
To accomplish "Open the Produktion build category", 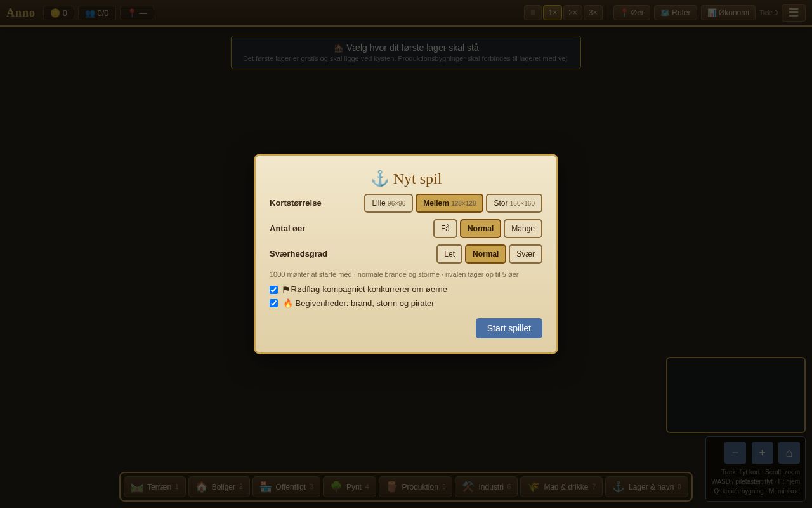I will coord(416,487).
